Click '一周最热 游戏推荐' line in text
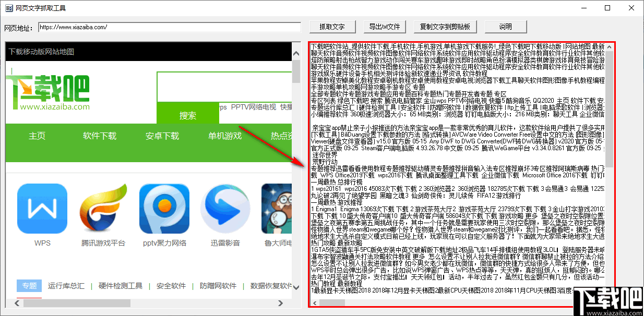 tap(337, 202)
